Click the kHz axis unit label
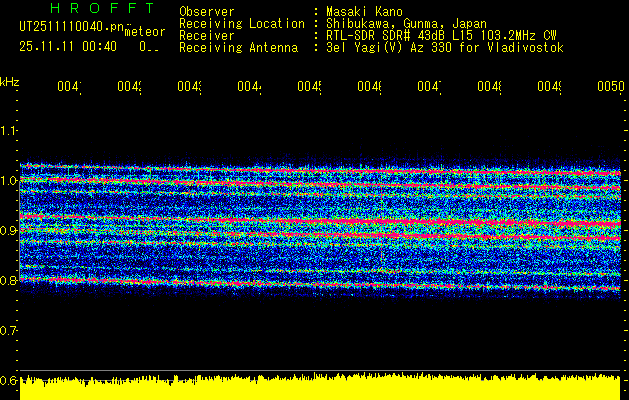This screenshot has height=400, width=629. pyautogui.click(x=10, y=82)
